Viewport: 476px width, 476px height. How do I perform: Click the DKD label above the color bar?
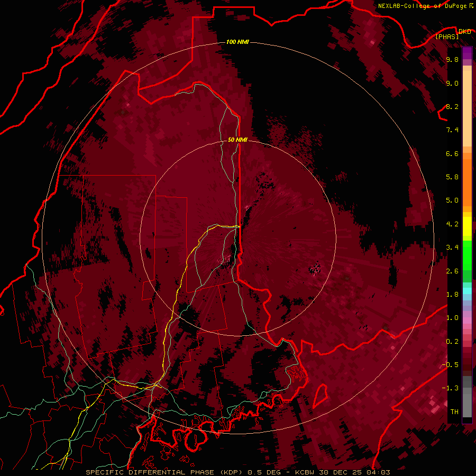[x=465, y=31]
